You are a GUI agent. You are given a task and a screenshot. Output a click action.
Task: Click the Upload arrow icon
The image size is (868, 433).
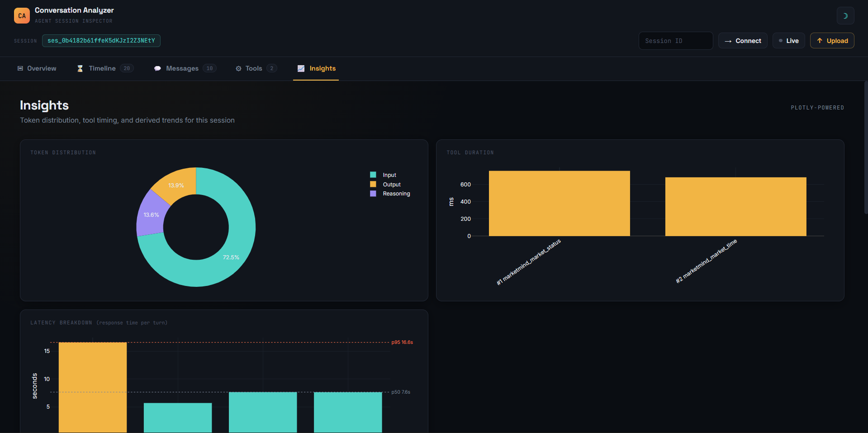point(820,41)
